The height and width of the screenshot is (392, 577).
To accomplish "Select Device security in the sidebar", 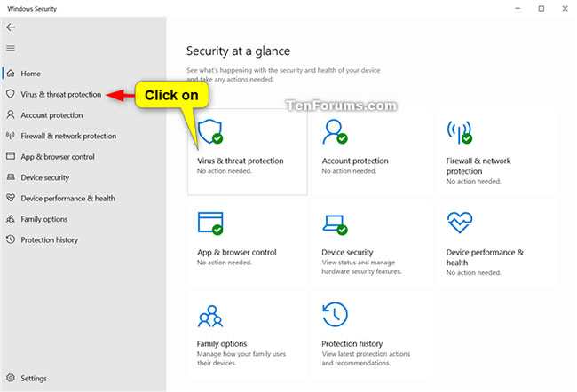I will (x=45, y=177).
